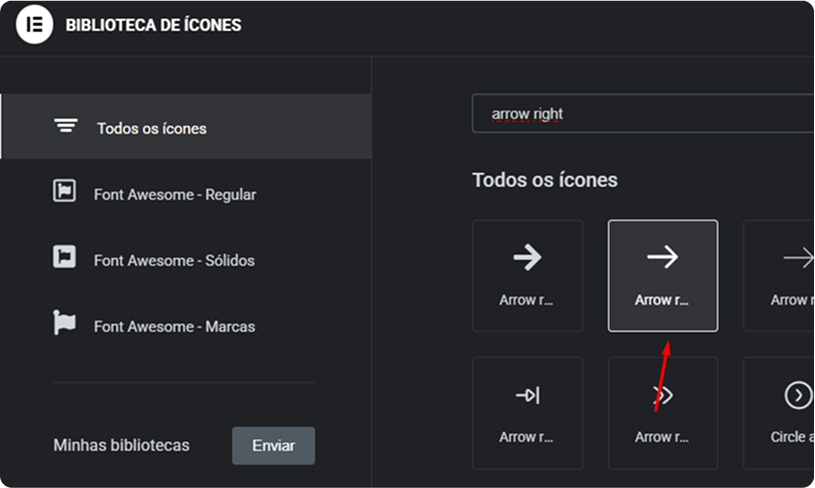Select the arrow-right-to-bar icon tile

pyautogui.click(x=527, y=412)
